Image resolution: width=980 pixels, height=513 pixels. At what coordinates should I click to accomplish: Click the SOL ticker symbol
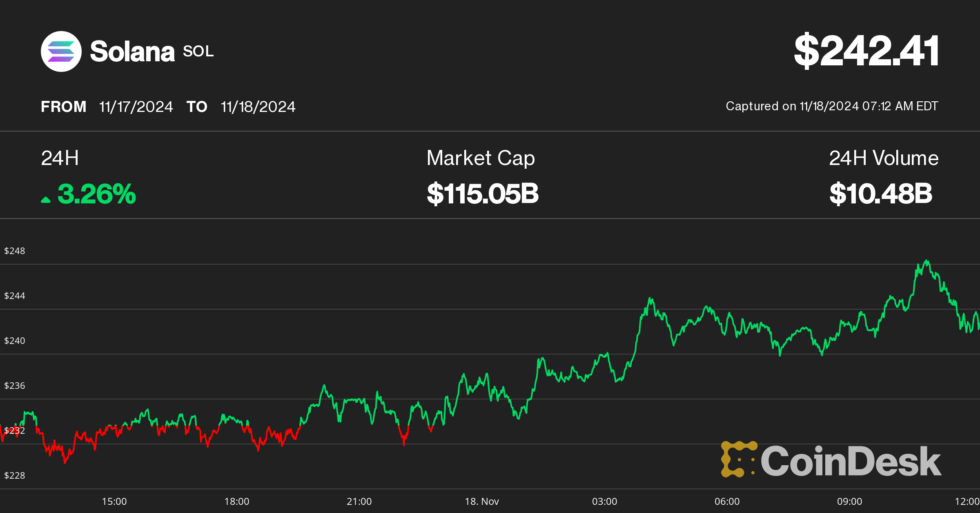198,51
